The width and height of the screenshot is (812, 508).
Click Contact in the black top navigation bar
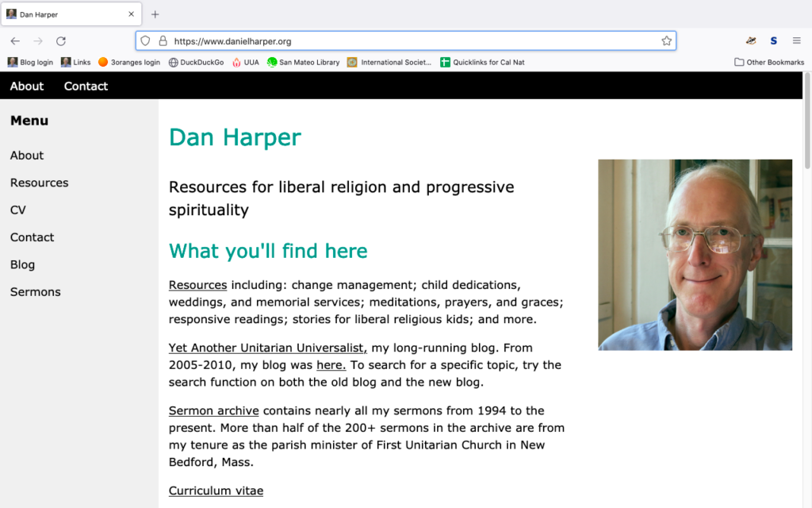(86, 86)
